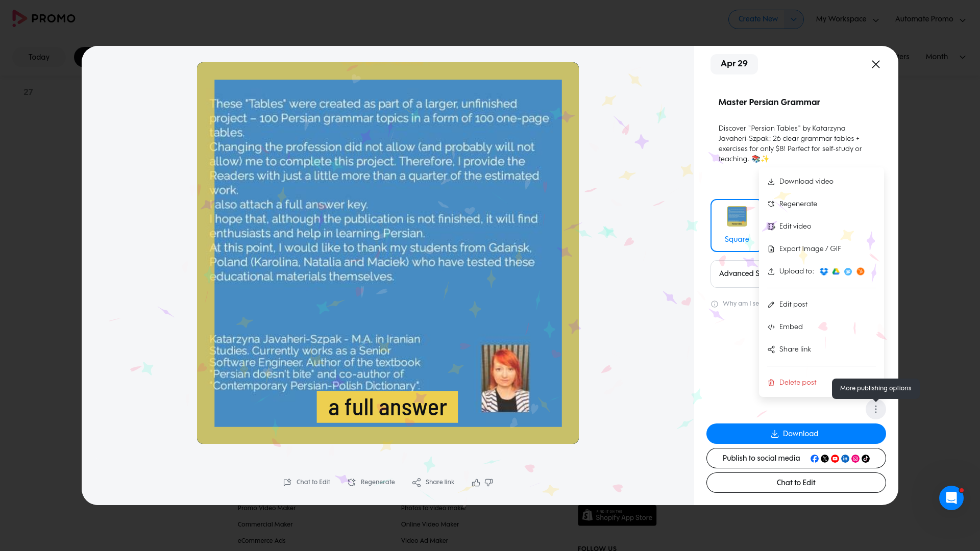980x551 pixels.
Task: Upload the video to Google Drive
Action: [837, 272]
